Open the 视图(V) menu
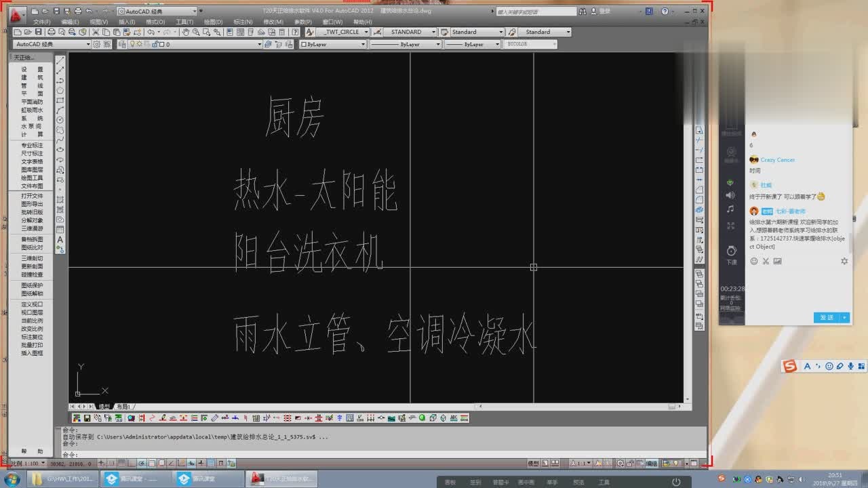Viewport: 868px width, 488px height. point(99,22)
